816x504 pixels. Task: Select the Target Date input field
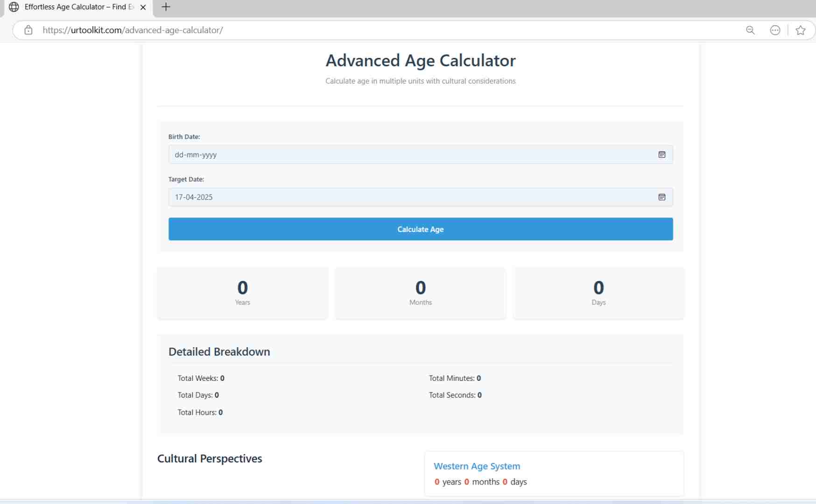(x=411, y=197)
